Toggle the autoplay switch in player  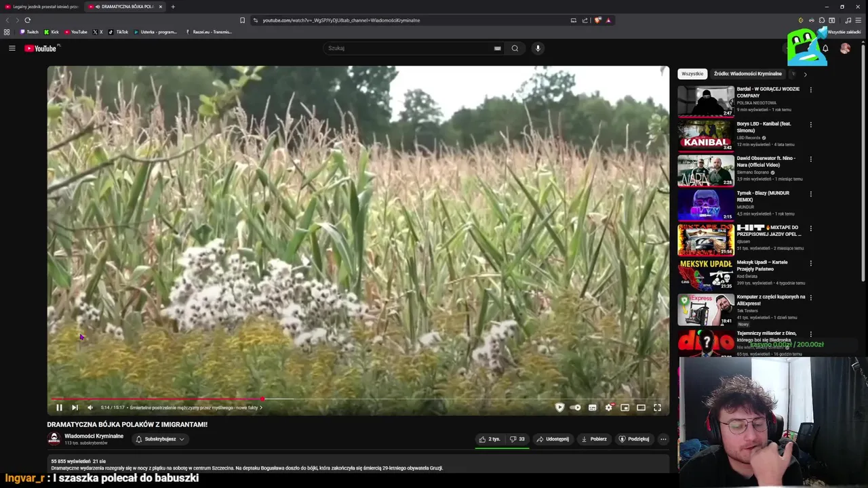(575, 407)
